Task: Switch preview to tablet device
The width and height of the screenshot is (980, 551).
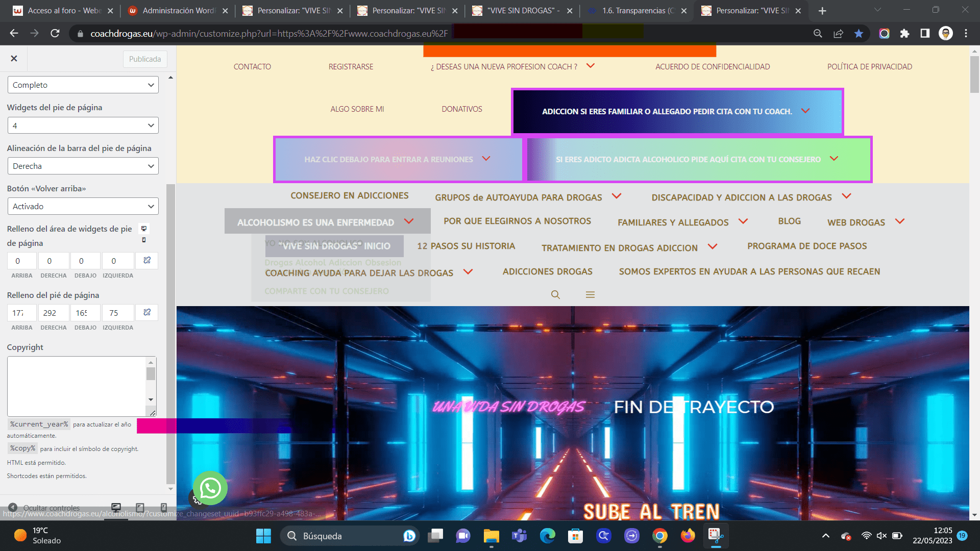Action: coord(140,507)
